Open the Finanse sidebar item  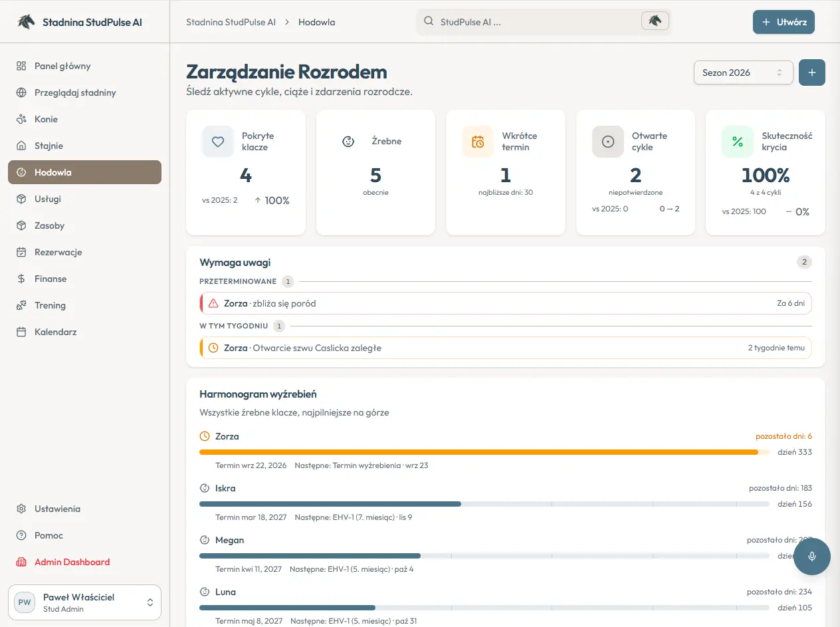[84, 279]
